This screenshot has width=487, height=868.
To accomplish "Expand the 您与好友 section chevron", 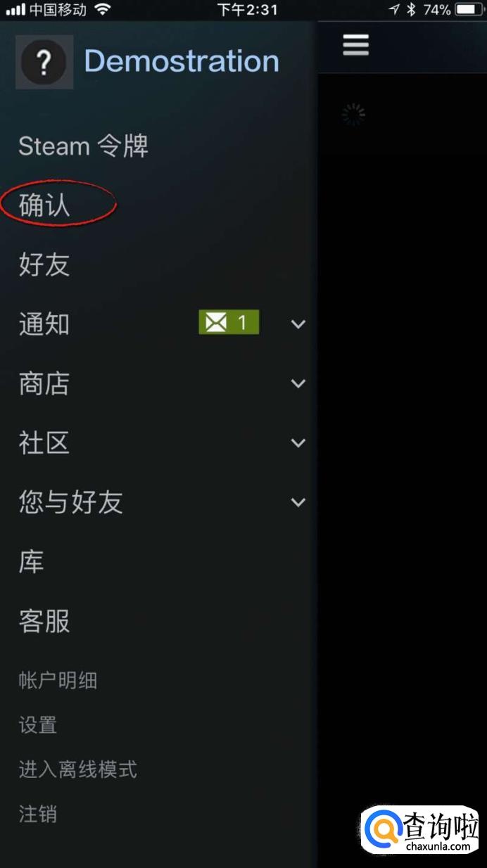I will coord(298,502).
